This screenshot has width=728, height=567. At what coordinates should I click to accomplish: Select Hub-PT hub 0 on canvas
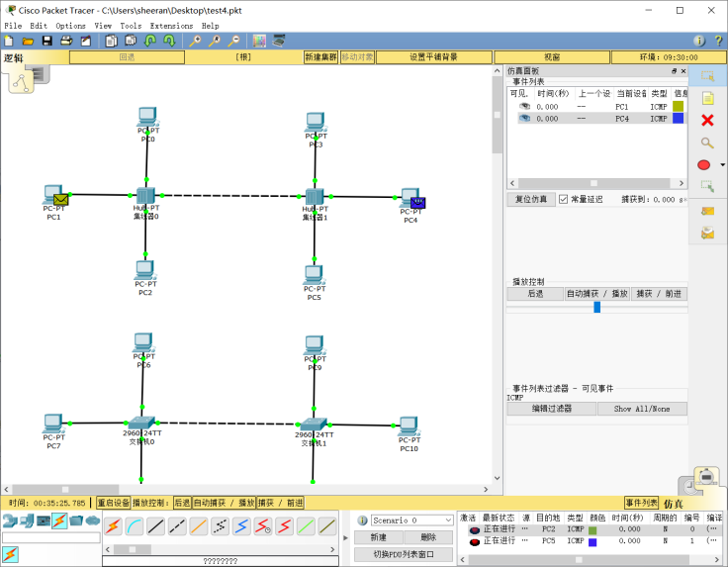145,196
